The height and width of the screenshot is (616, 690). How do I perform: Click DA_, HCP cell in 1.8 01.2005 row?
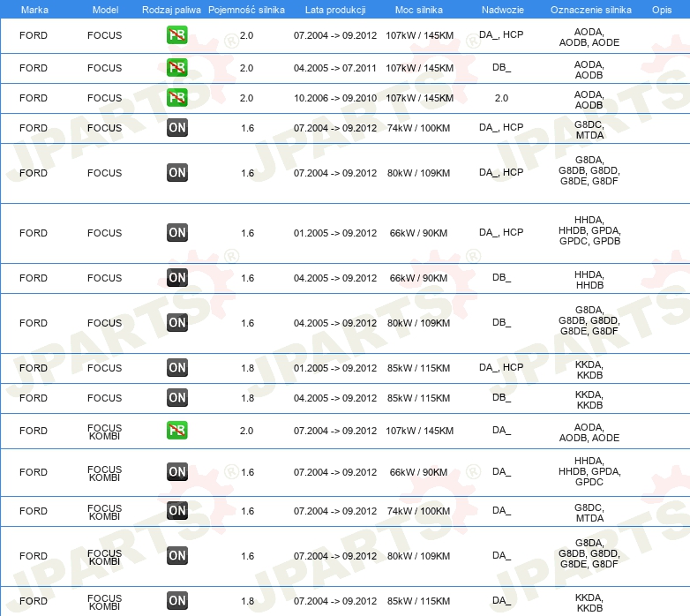click(501, 367)
